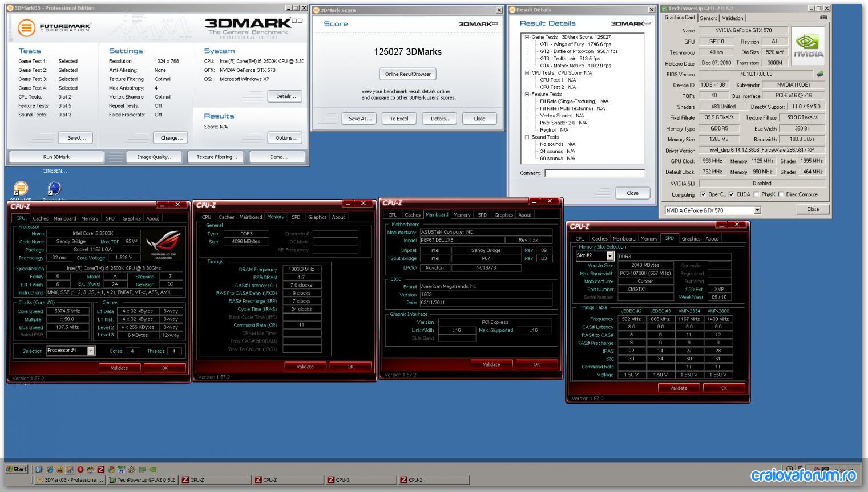Screen dimensions: 868x492
Task: Collapse the Sound Tests tree node
Action: click(x=527, y=137)
